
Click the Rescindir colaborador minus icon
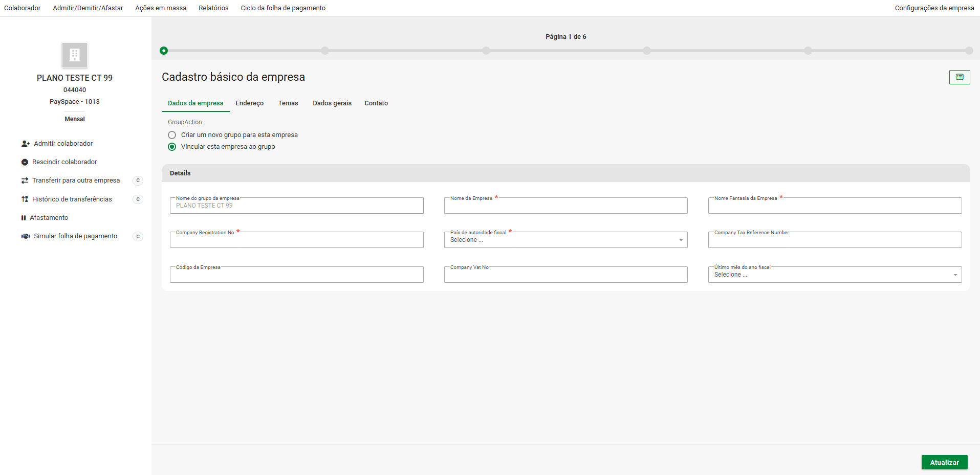[25, 162]
